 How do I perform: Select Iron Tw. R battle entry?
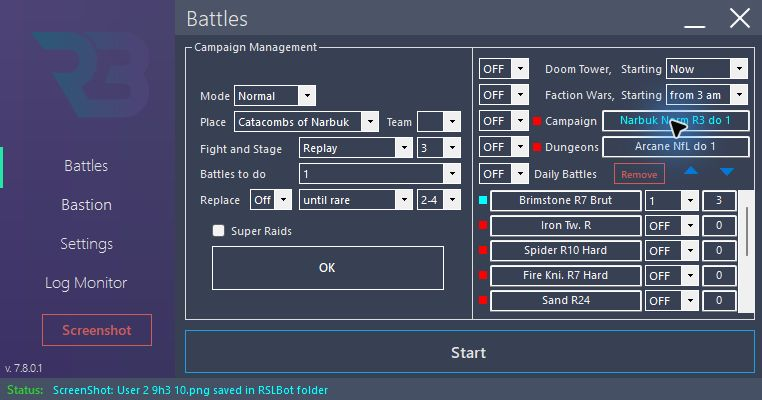click(565, 226)
